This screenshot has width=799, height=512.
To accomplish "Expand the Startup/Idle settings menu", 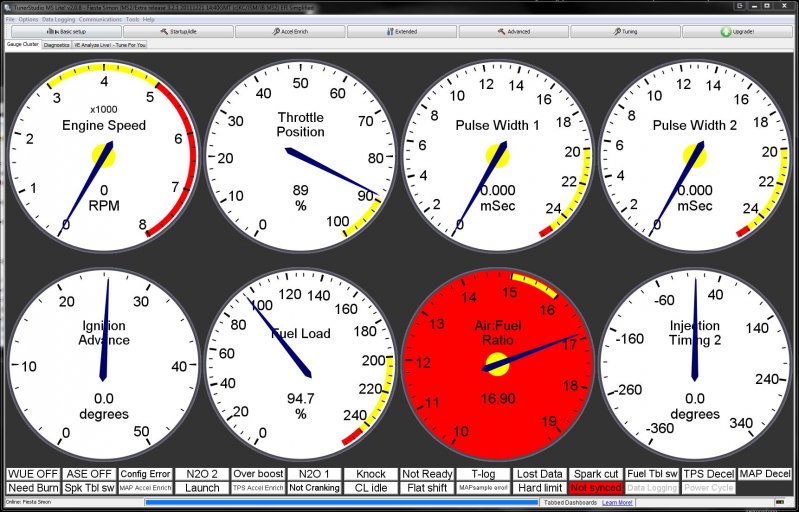I will pyautogui.click(x=178, y=31).
